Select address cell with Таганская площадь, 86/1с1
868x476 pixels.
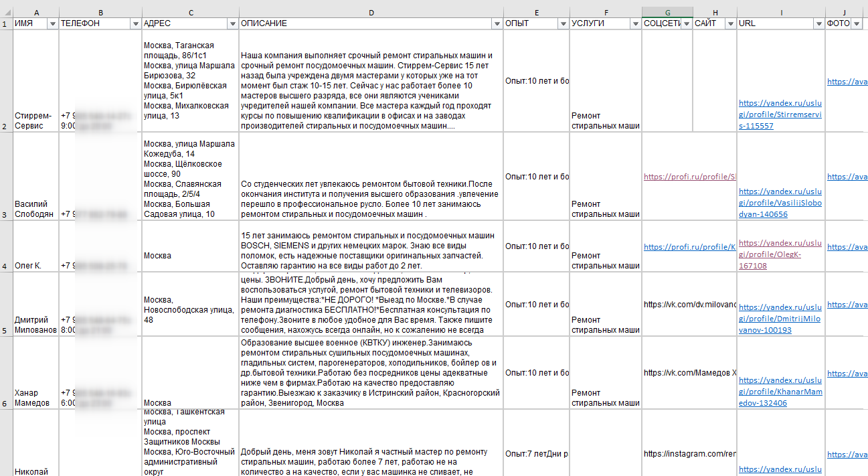point(191,81)
